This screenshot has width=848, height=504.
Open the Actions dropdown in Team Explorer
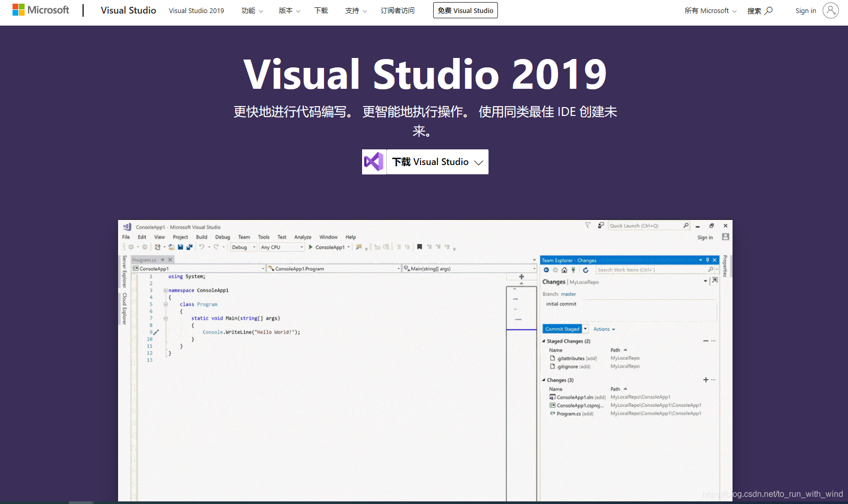pyautogui.click(x=605, y=329)
